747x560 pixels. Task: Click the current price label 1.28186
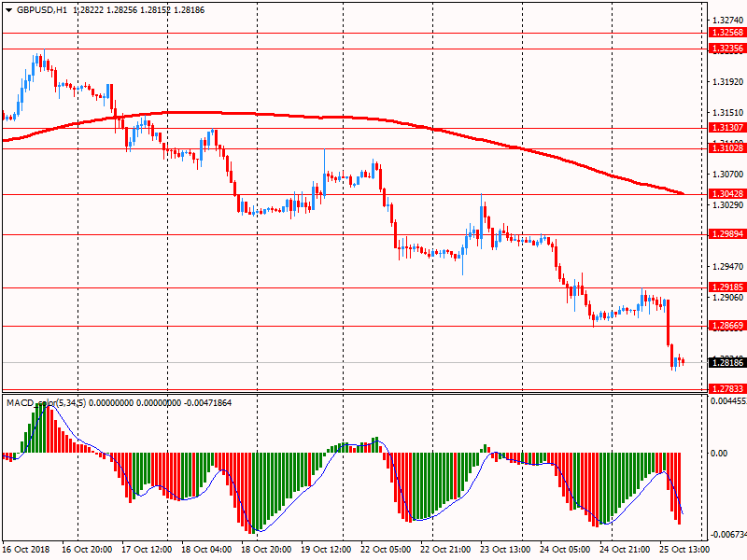pos(726,362)
